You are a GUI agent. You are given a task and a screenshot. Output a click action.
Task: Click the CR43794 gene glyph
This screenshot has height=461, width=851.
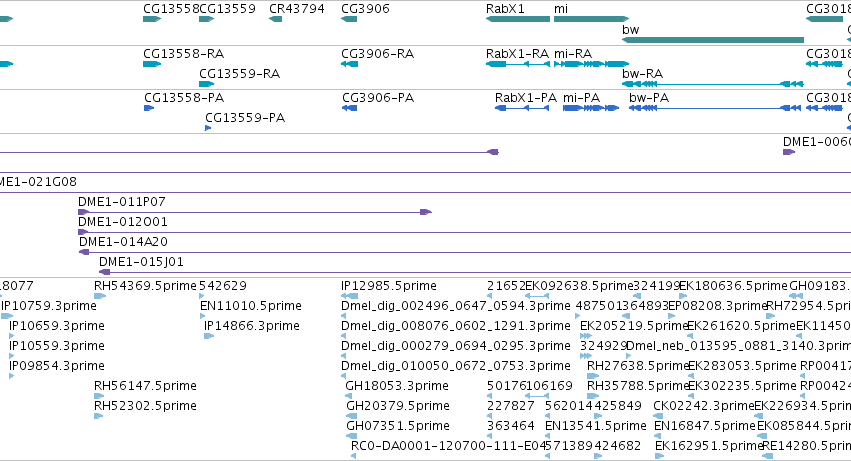coord(275,19)
